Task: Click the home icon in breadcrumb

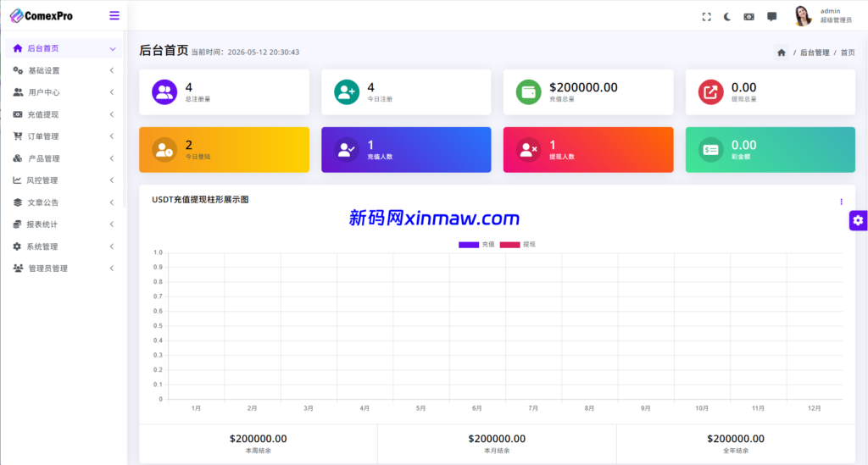Action: pos(782,53)
